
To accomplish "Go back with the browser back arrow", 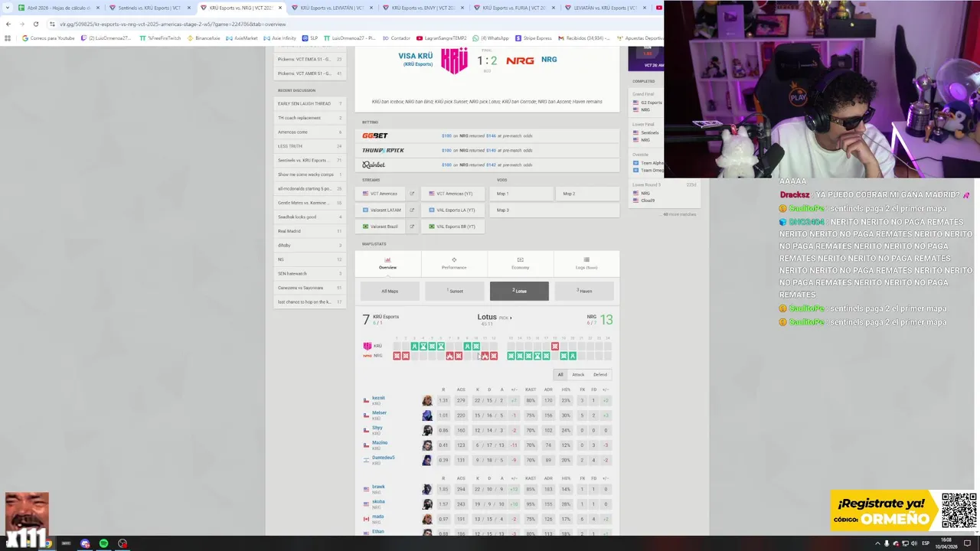I will pos(8,24).
